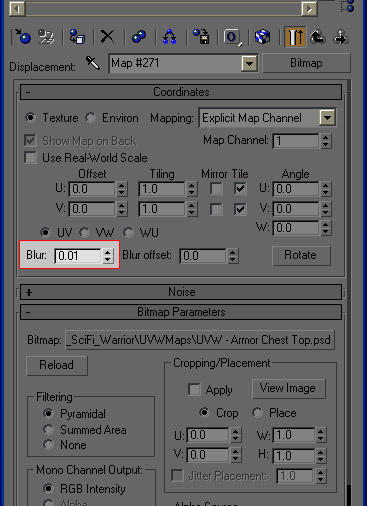Select the WU radio button

128,232
